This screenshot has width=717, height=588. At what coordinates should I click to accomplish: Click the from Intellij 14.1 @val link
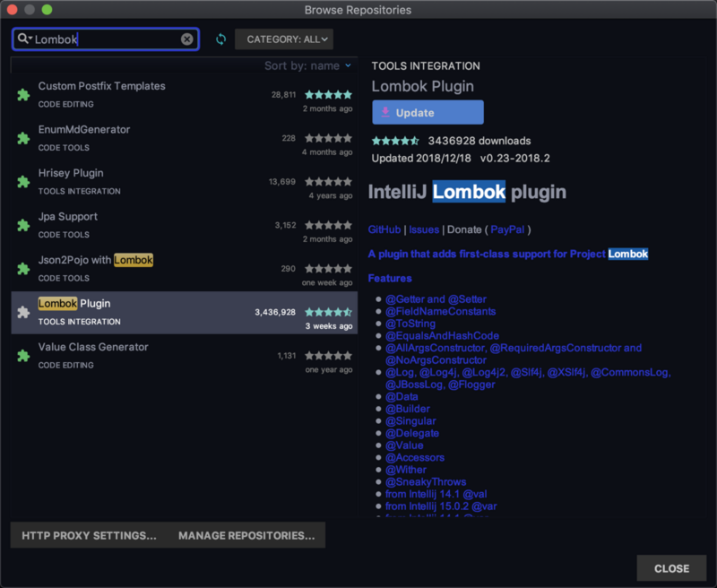tap(436, 494)
